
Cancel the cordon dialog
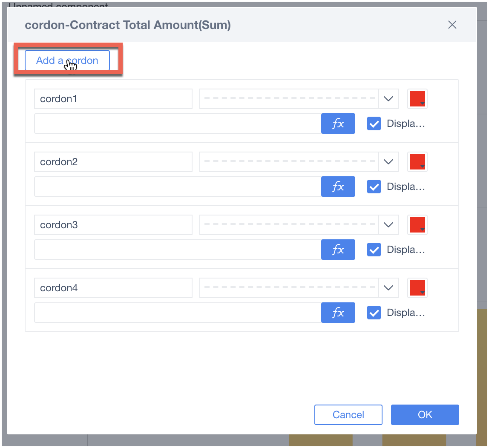pyautogui.click(x=348, y=415)
